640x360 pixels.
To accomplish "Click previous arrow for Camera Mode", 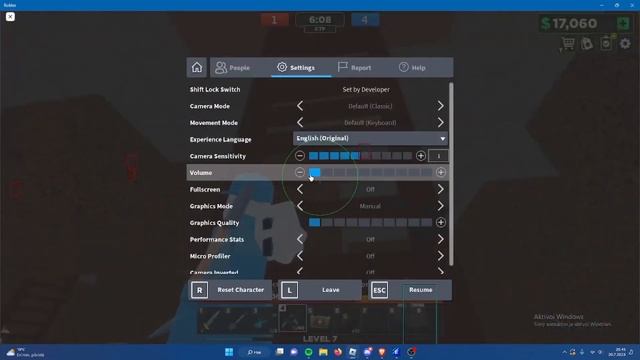I will point(300,106).
